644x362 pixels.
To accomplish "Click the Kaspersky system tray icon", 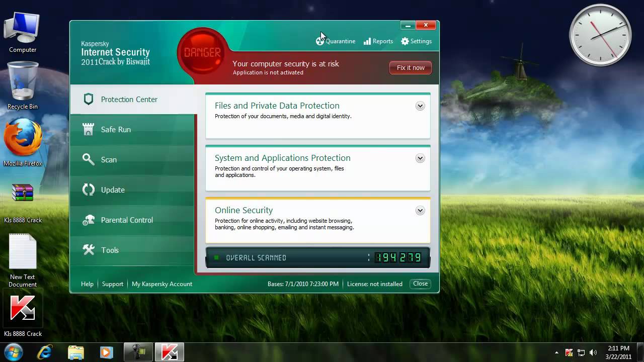I will tap(569, 352).
